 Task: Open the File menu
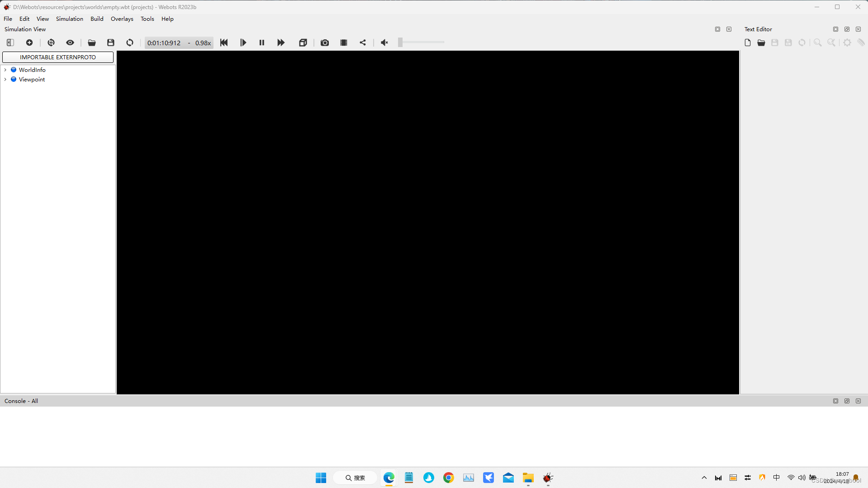8,19
